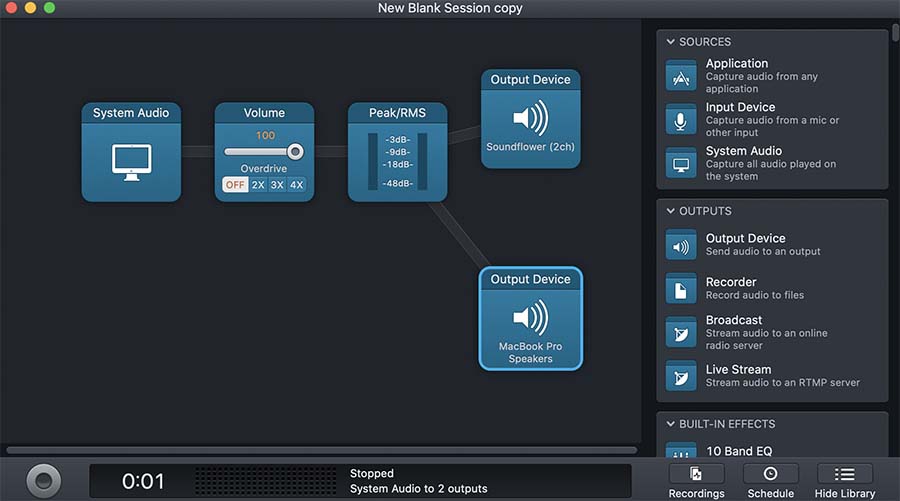
Task: Select the Input Device microphone icon
Action: click(681, 120)
